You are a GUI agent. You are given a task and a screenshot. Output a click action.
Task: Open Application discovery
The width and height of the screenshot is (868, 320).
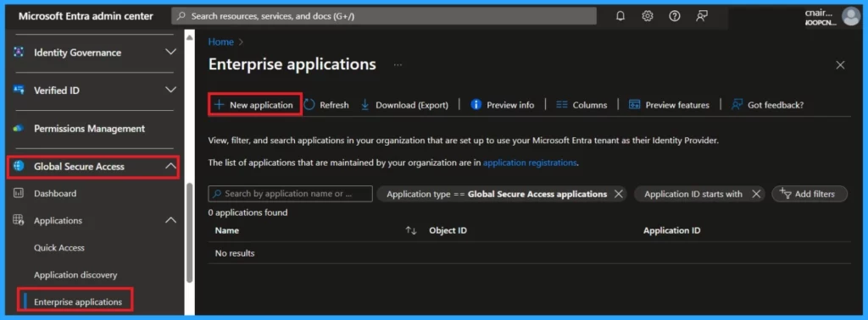point(75,274)
